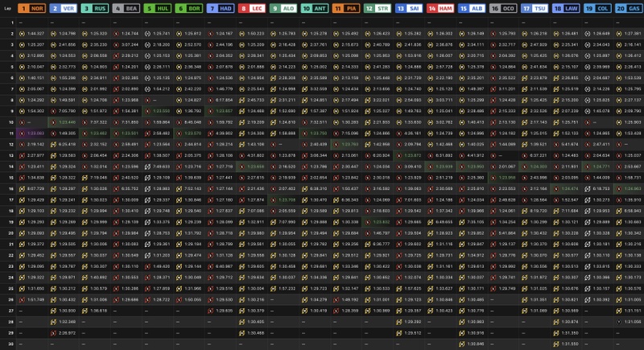Click the 7:05.790 lap time under VER

(x=68, y=111)
